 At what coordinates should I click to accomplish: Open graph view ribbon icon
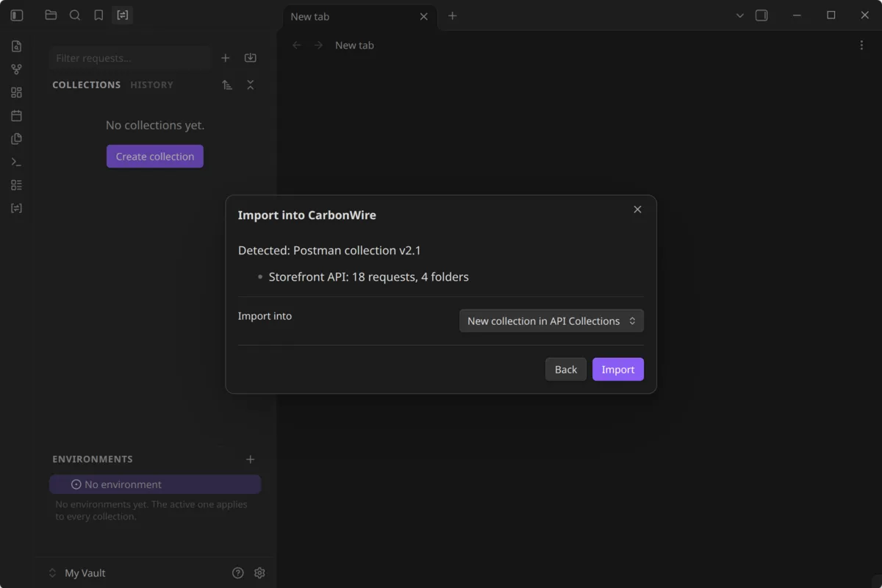coord(16,69)
